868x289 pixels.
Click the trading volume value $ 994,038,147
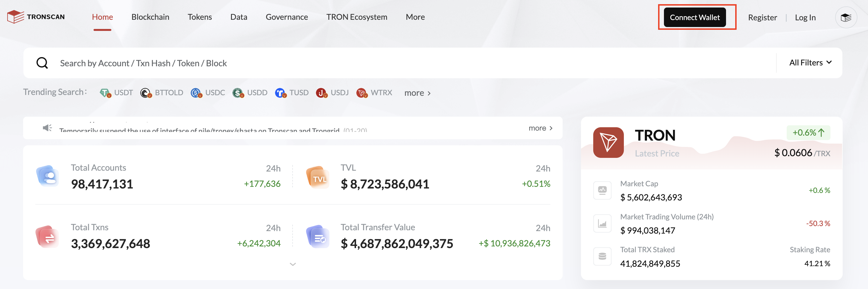pyautogui.click(x=648, y=230)
